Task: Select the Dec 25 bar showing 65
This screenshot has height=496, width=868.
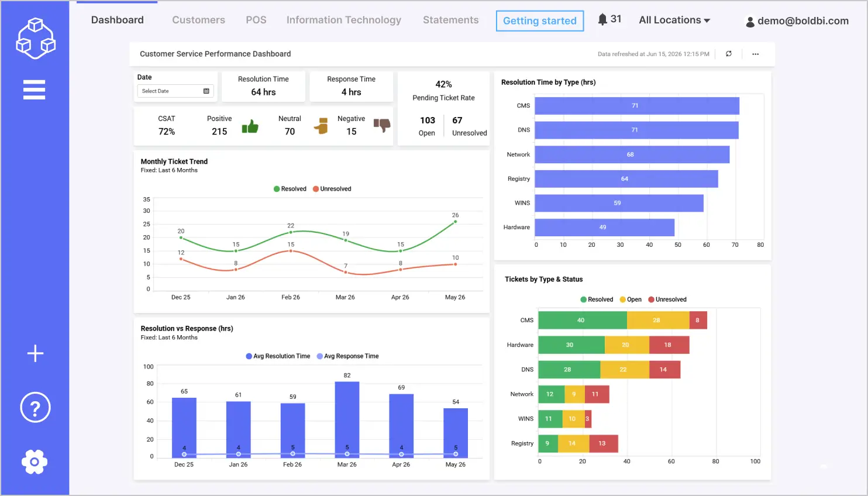Action: pos(184,428)
